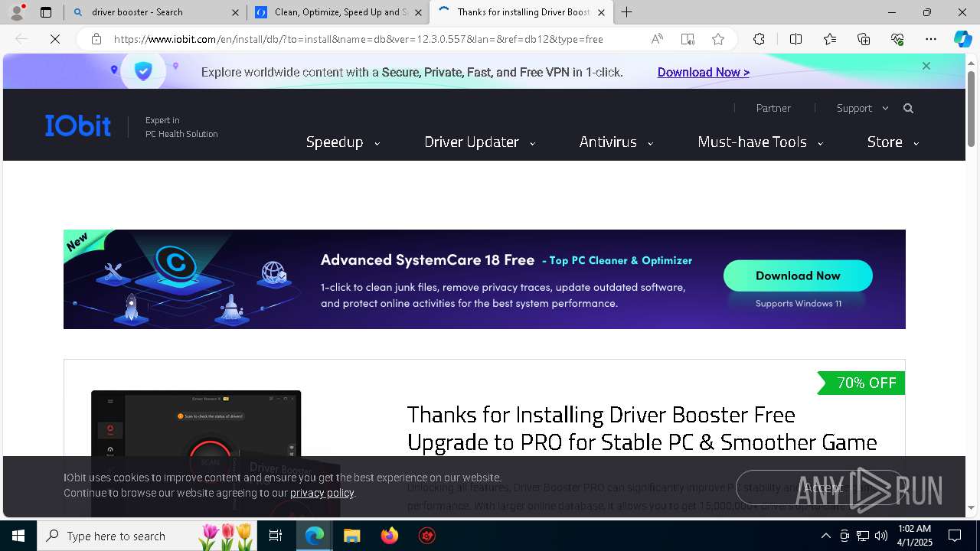Open the Edge profile icon
Screen dimensions: 980x551
tap(17, 12)
